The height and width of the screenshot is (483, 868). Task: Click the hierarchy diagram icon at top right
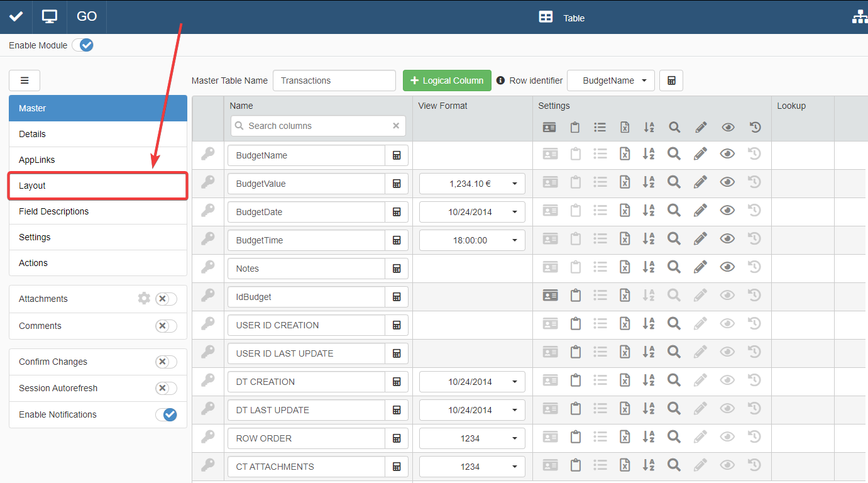point(859,18)
